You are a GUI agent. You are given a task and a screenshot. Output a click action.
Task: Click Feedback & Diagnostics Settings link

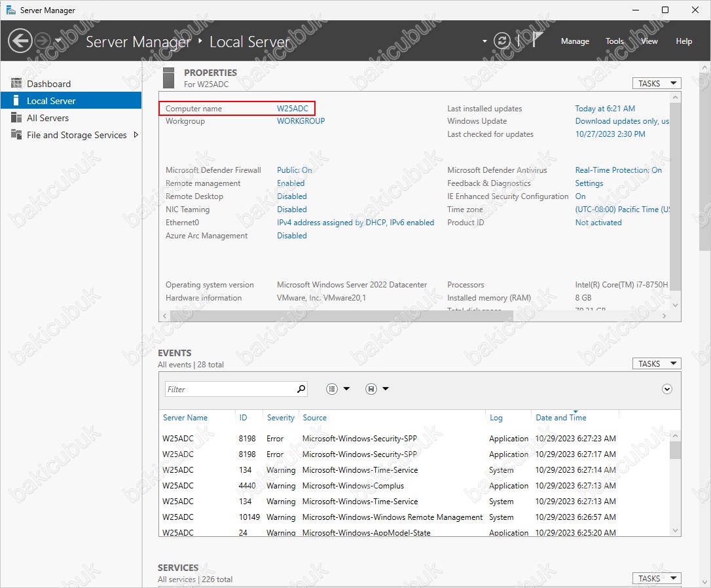point(589,183)
